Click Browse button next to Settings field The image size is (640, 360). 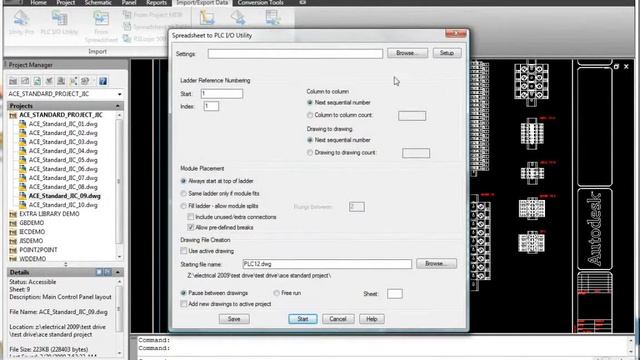click(407, 53)
